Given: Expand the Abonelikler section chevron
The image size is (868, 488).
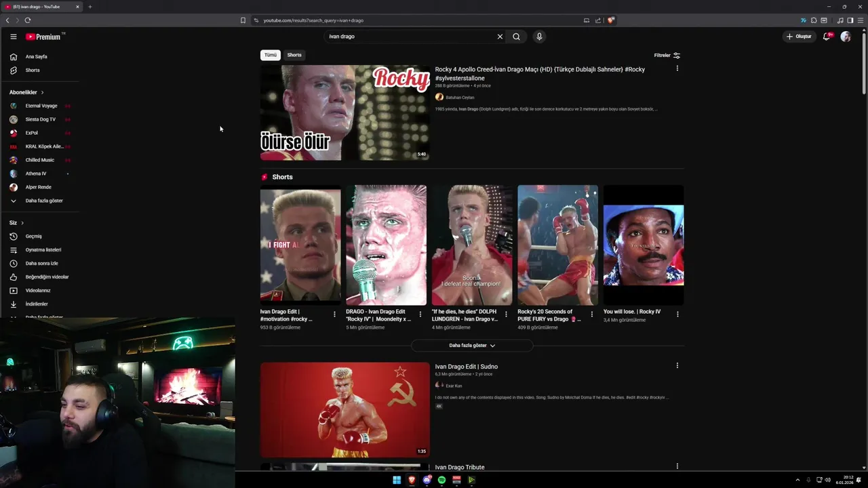Looking at the screenshot, I should coord(42,92).
